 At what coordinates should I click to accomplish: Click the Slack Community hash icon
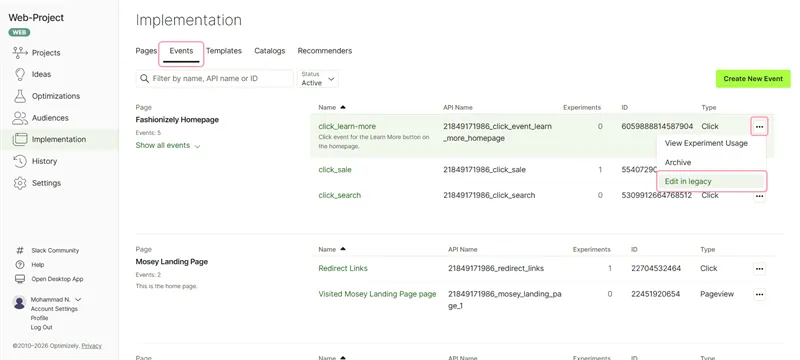pos(20,250)
